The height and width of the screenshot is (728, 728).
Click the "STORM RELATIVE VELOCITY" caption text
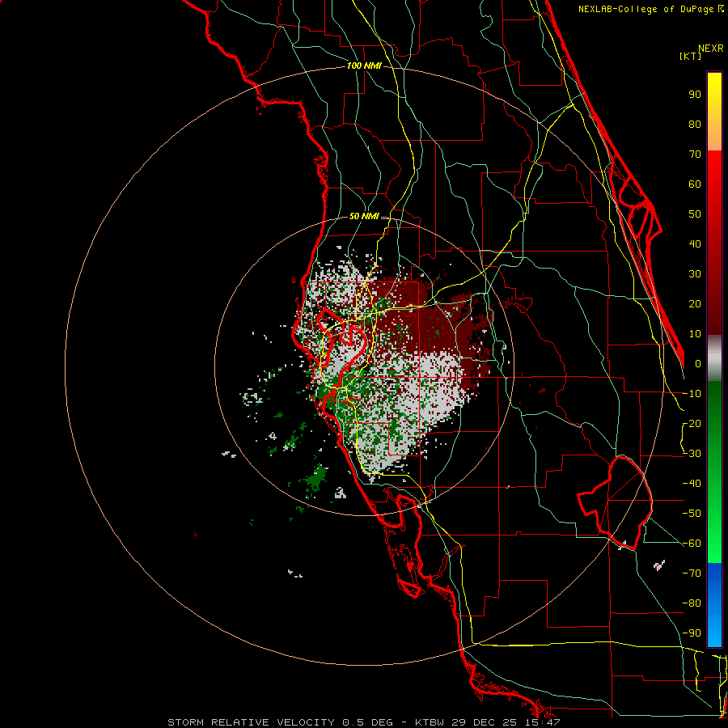point(251,722)
